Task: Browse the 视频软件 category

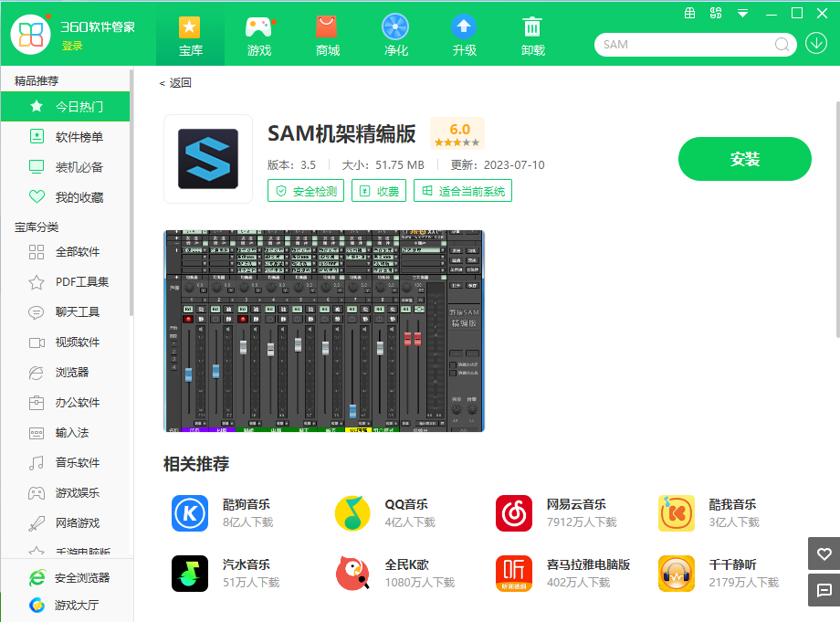Action: tap(66, 343)
